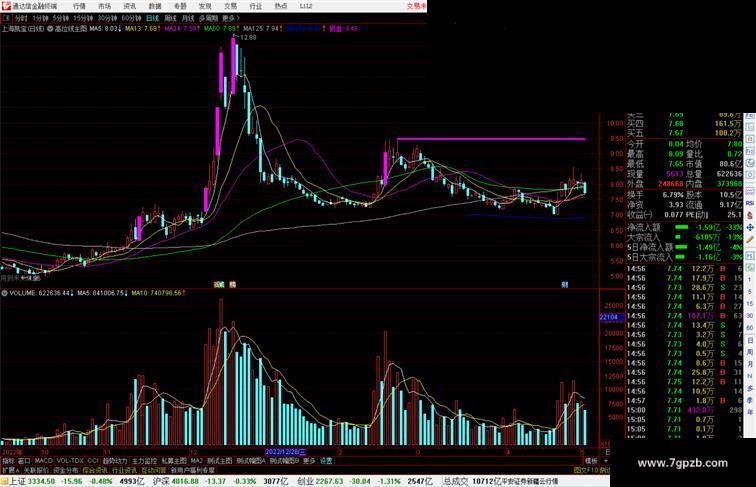The image size is (756, 487).
Task: Select 周 period in right sidebar
Action: click(750, 352)
